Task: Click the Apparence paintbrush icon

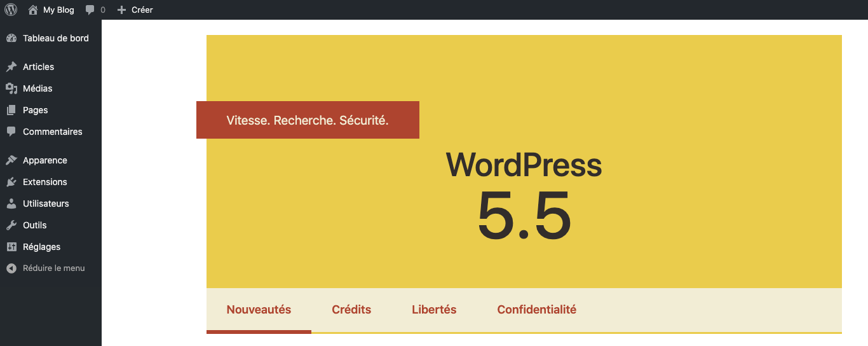Action: tap(11, 160)
